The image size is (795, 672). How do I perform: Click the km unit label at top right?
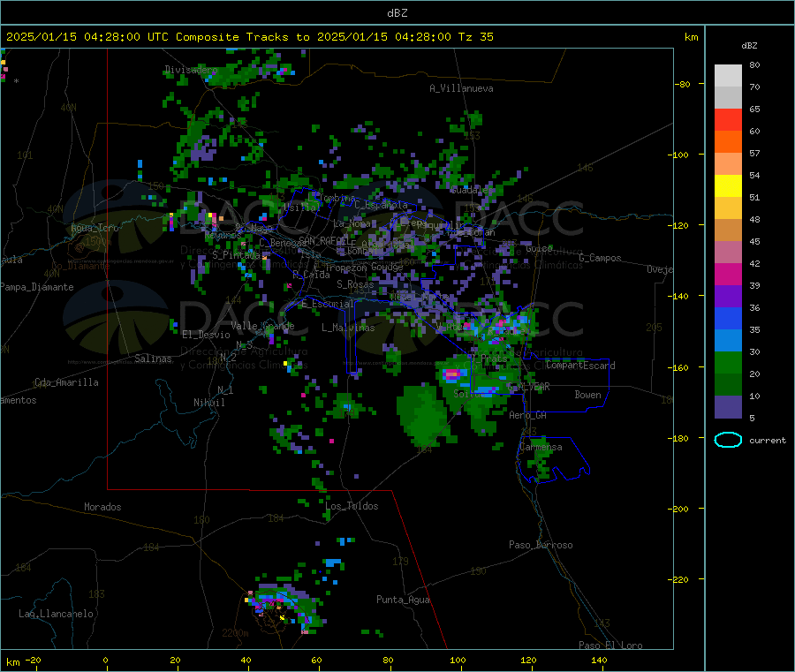tap(691, 37)
